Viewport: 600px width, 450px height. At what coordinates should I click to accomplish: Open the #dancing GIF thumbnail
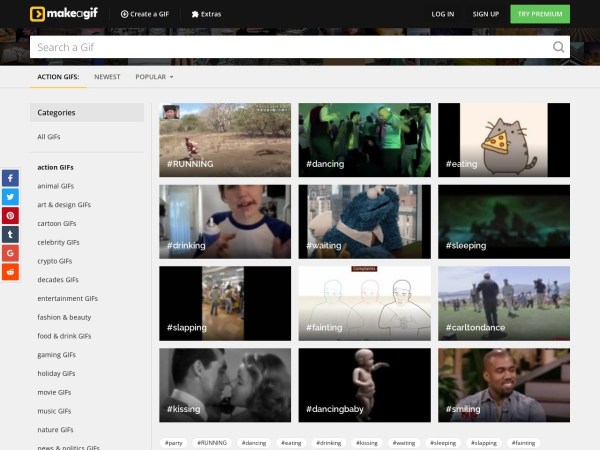(364, 140)
